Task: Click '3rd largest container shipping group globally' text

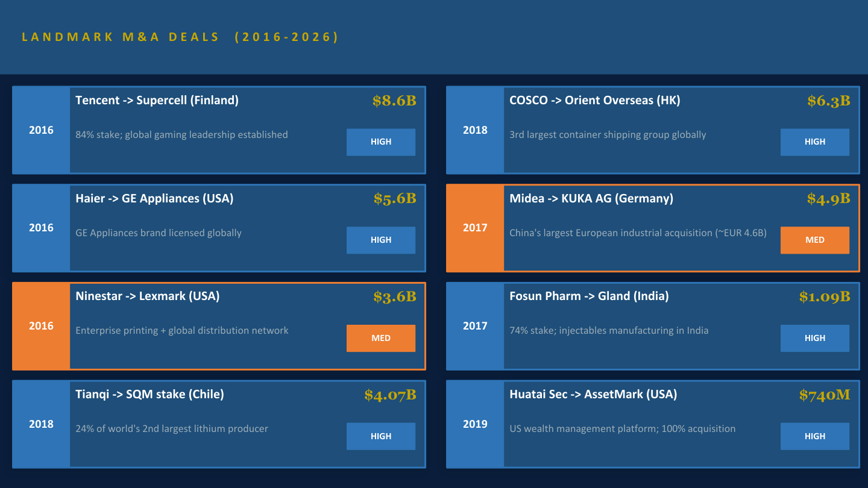Action: tap(608, 135)
